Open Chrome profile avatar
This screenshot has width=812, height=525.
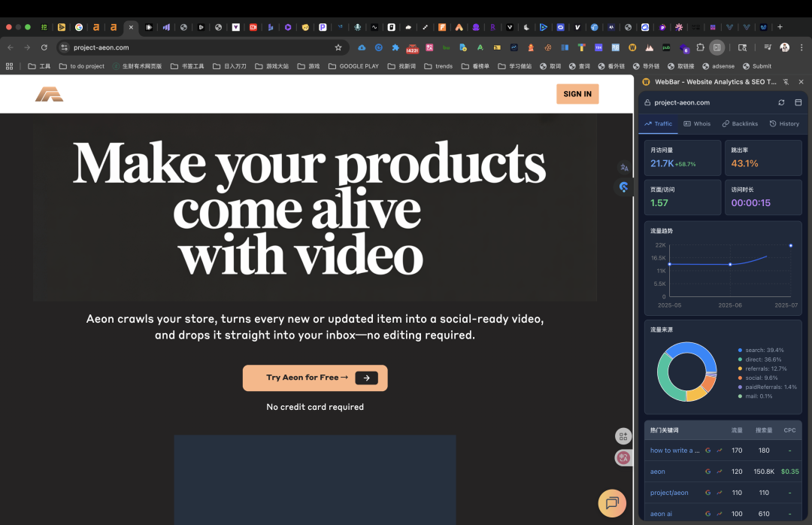pos(784,47)
